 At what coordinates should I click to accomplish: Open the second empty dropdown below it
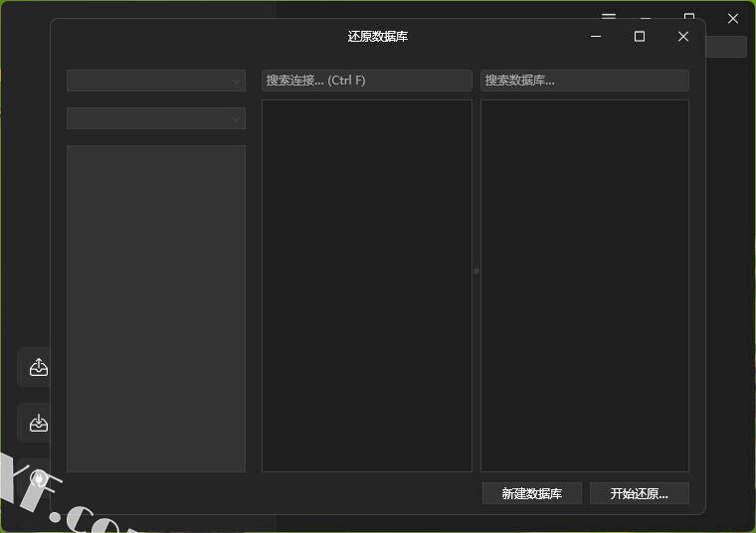tap(156, 118)
